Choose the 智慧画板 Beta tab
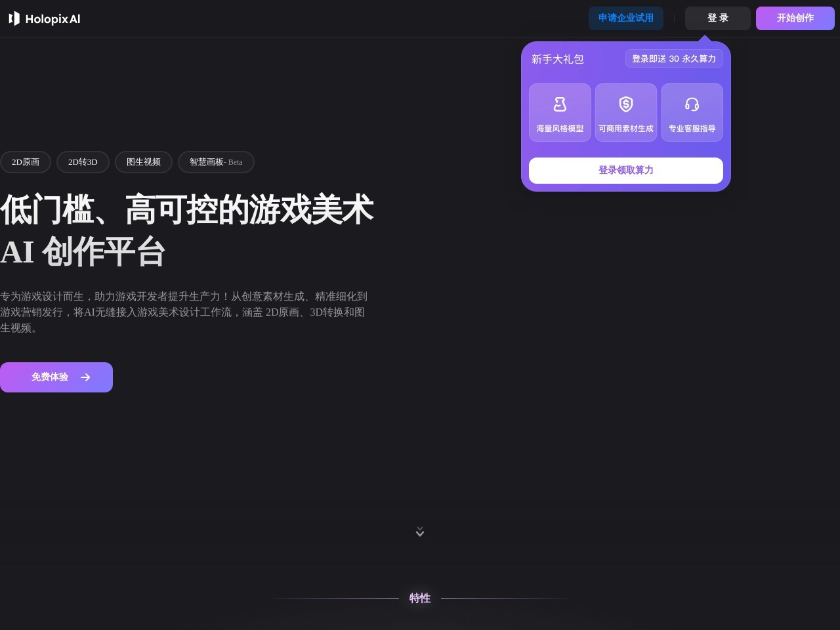The height and width of the screenshot is (630, 840). [x=216, y=162]
